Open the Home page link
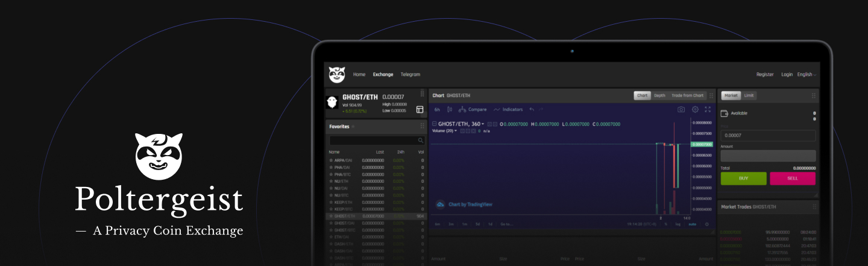This screenshot has width=868, height=266. pyautogui.click(x=359, y=75)
